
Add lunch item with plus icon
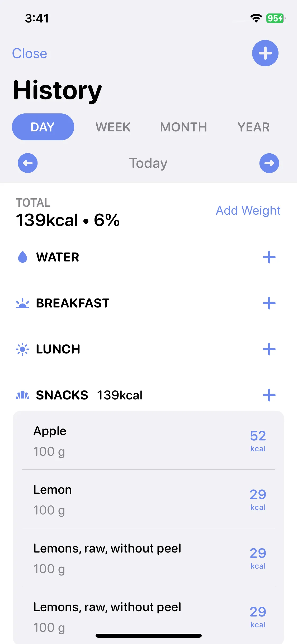(269, 349)
